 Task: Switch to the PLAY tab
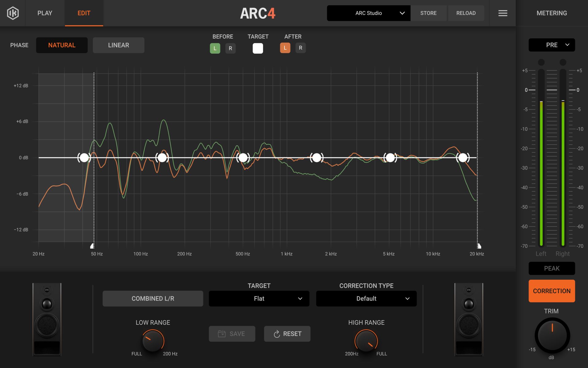click(x=45, y=13)
